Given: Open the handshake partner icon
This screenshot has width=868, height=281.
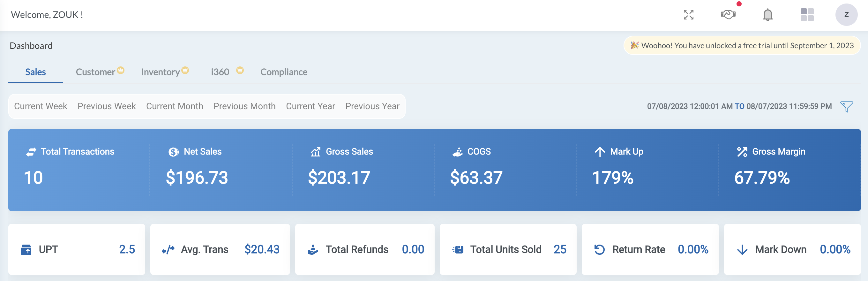Looking at the screenshot, I should [x=728, y=15].
